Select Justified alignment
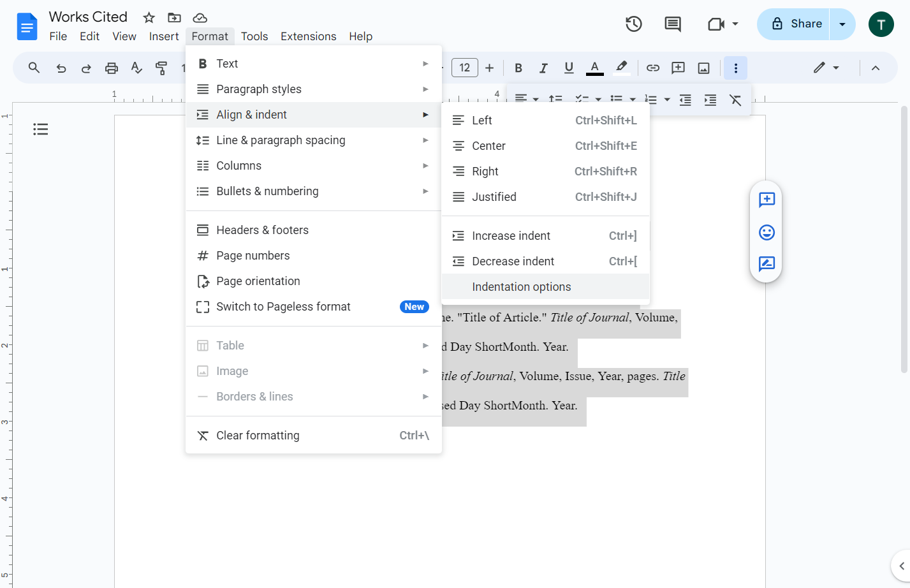The width and height of the screenshot is (910, 588). 545,197
